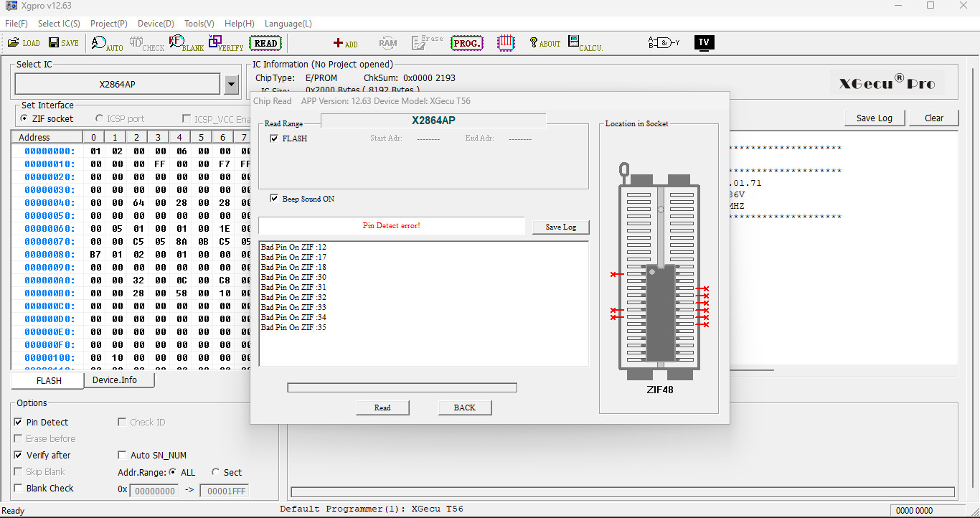Disable the Pin Detect option
Image resolution: width=980 pixels, height=518 pixels.
19,423
